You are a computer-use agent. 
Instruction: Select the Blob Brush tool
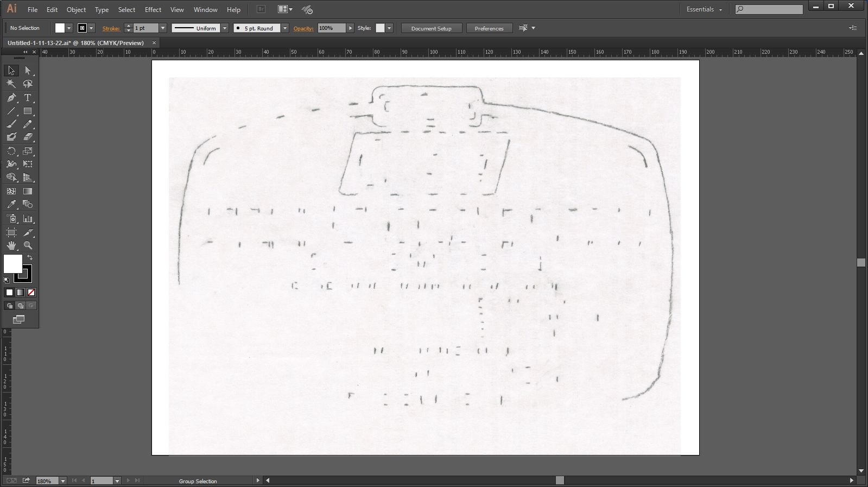click(11, 137)
